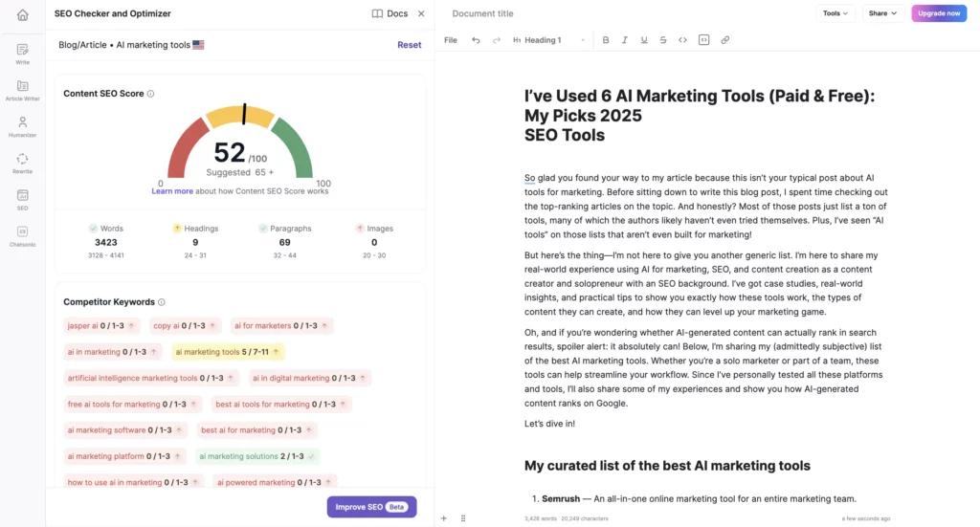980x527 pixels.
Task: Click the Headings count stat
Action: coord(195,242)
